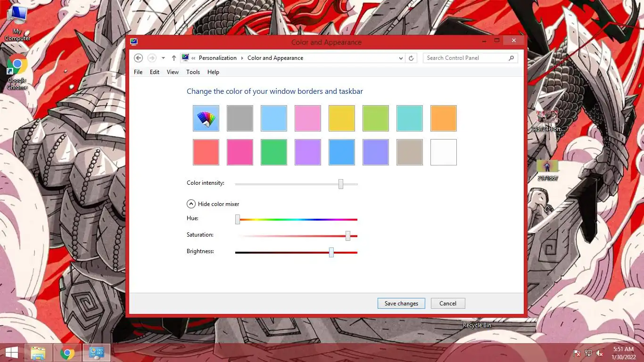Click the address bar computer icon

(x=185, y=58)
